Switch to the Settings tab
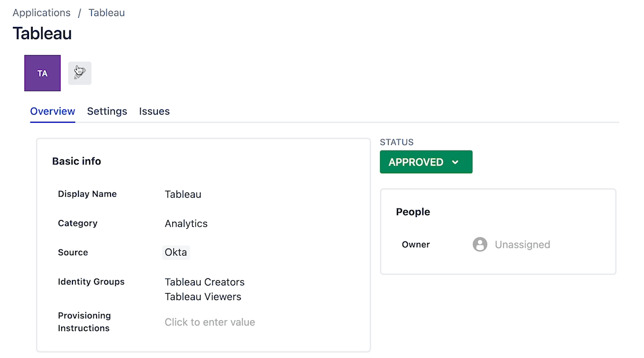The width and height of the screenshot is (644, 358). point(107,111)
